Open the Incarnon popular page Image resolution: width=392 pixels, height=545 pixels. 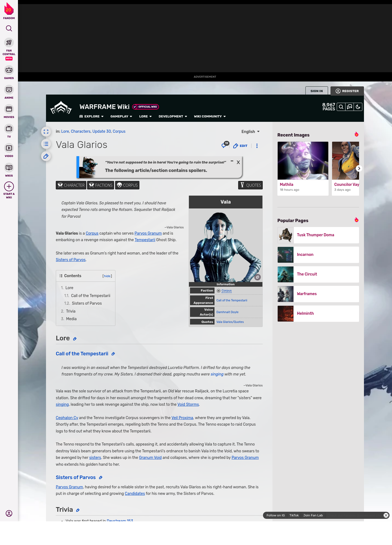tap(318, 255)
